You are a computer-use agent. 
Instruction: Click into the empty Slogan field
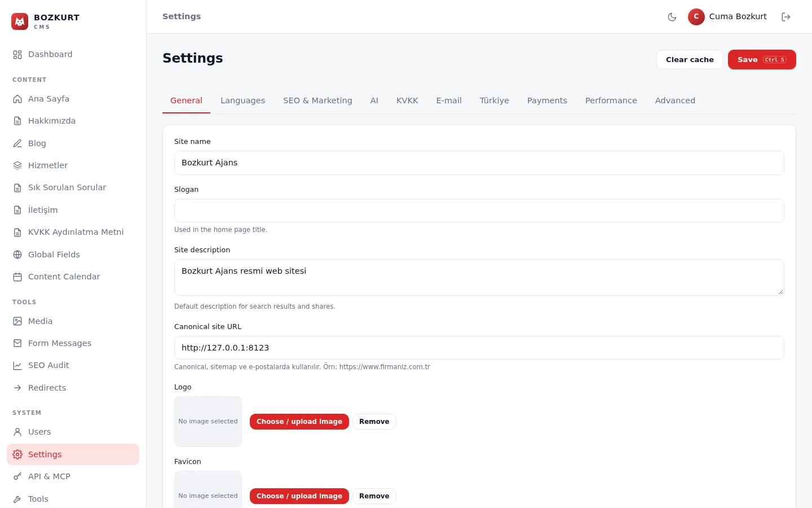[x=479, y=211]
